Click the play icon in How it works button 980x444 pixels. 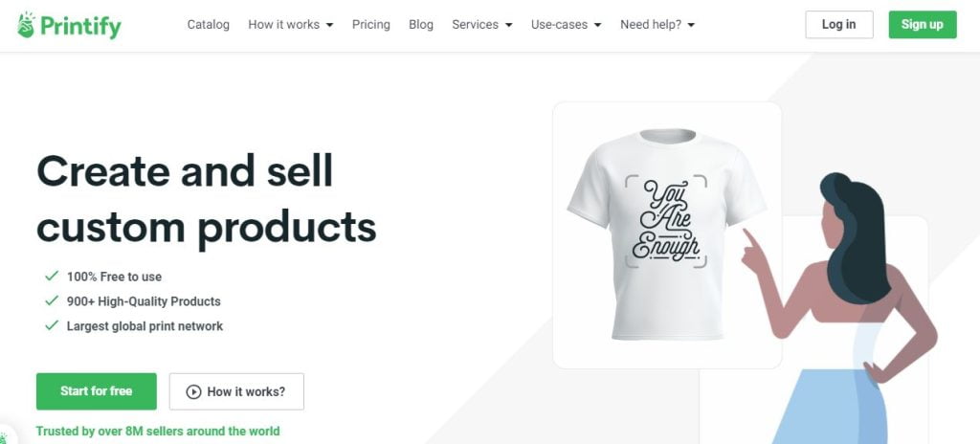193,391
